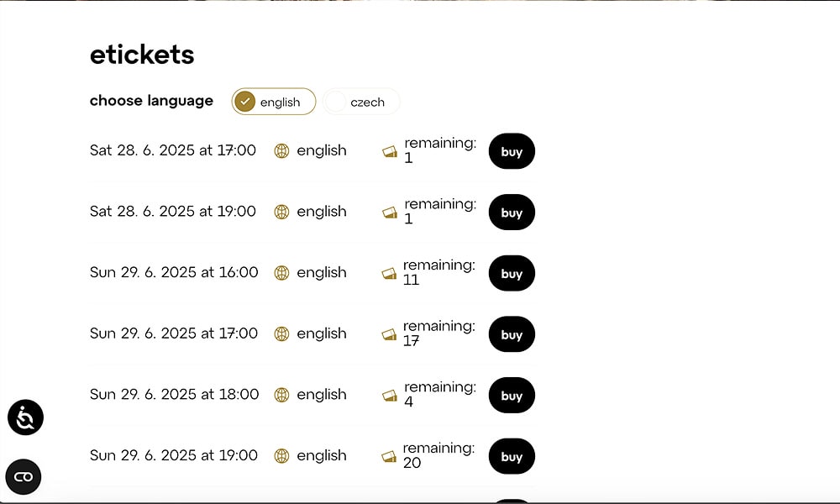840x504 pixels.
Task: Click globe icon for Sun 18:00 show
Action: point(281,395)
